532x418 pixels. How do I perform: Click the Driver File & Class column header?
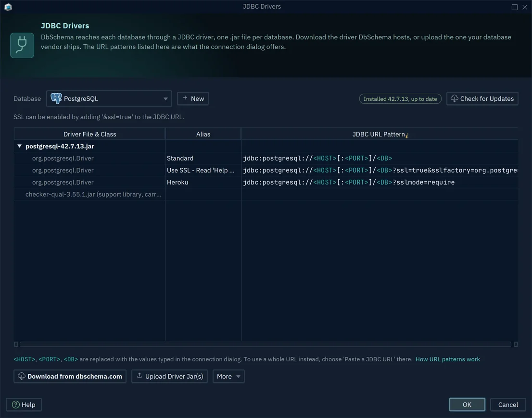point(89,134)
